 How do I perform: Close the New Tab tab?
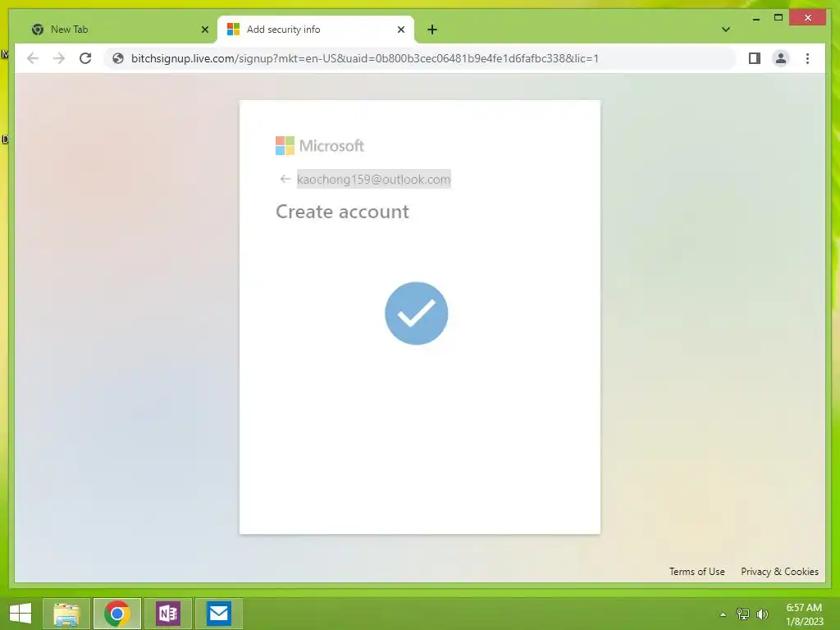click(204, 30)
